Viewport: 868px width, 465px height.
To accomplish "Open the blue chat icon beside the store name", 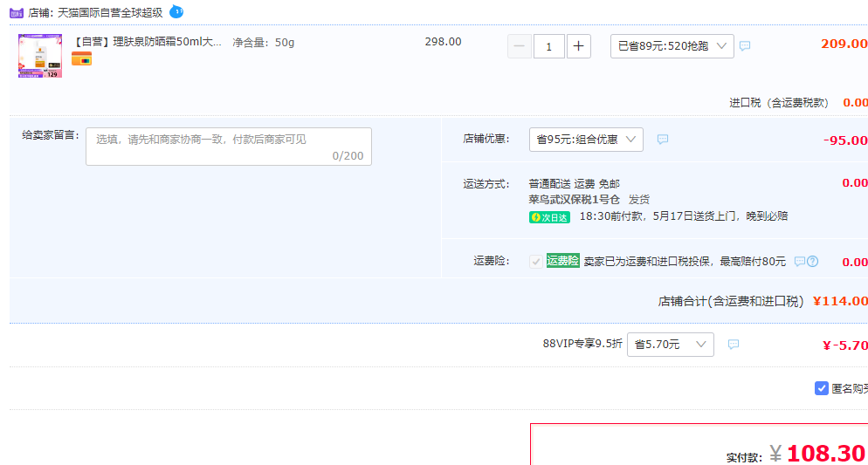I will point(176,11).
